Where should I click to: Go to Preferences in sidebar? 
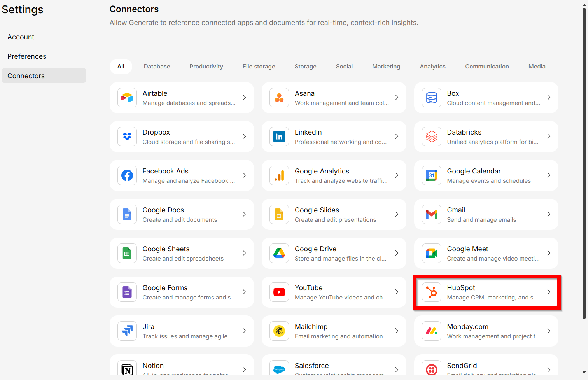(x=27, y=56)
